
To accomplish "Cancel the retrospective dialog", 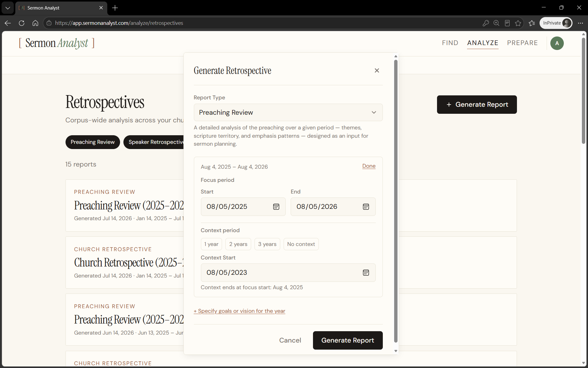I will point(290,340).
